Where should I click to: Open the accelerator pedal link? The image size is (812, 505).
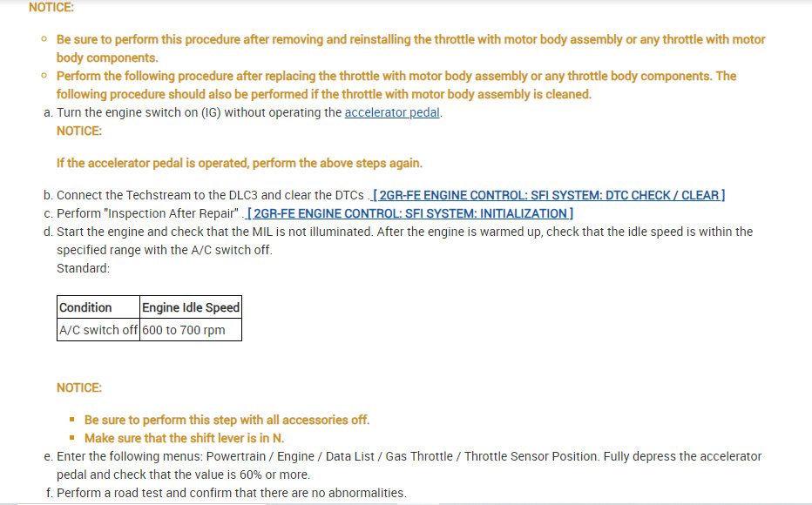pyautogui.click(x=392, y=112)
